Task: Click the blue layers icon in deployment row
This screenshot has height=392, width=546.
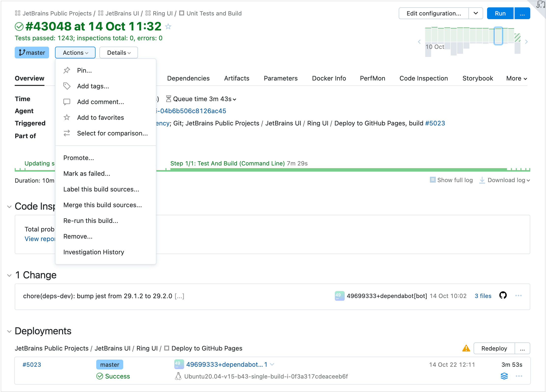Action: (504, 376)
